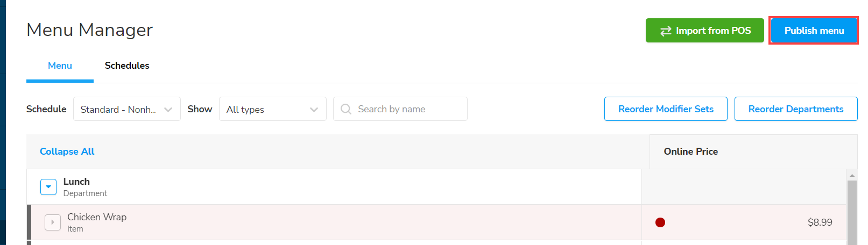
Task: Click the Reorder Departments button
Action: pos(795,109)
